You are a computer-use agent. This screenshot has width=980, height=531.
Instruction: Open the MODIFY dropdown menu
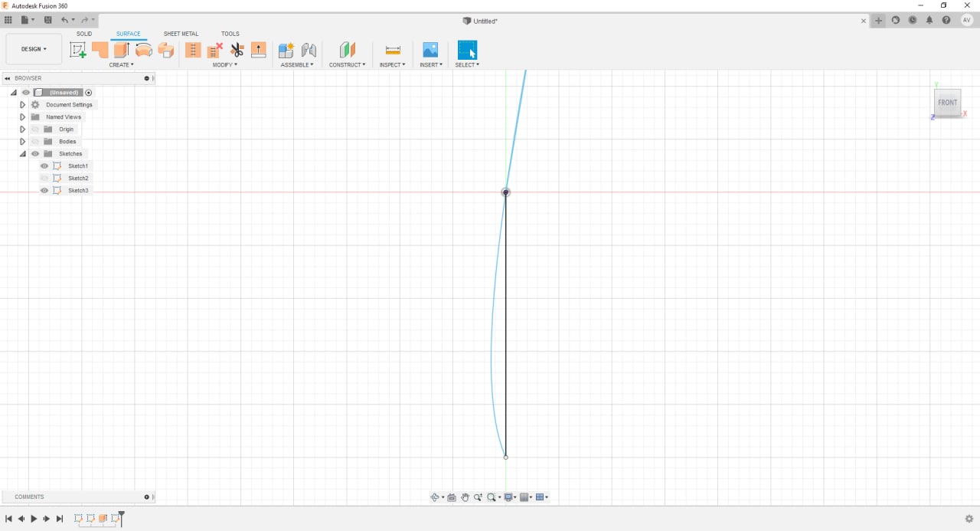point(225,65)
